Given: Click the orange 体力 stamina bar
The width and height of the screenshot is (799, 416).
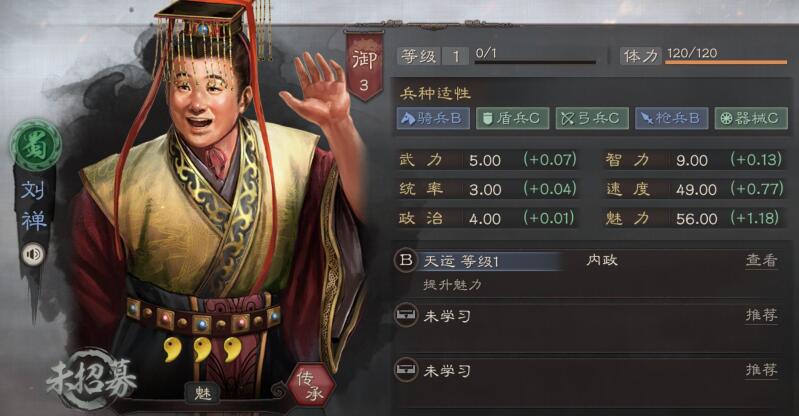Looking at the screenshot, I should coord(726,62).
